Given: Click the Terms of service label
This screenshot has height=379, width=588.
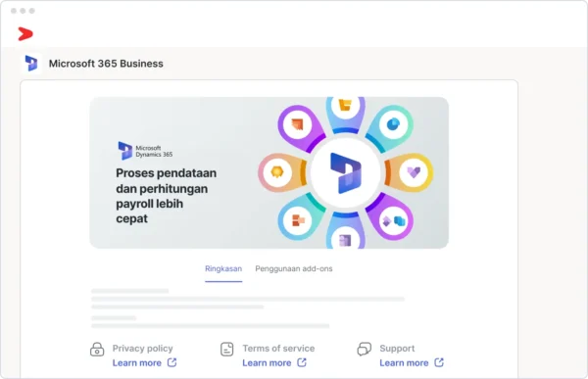Looking at the screenshot, I should tap(278, 349).
